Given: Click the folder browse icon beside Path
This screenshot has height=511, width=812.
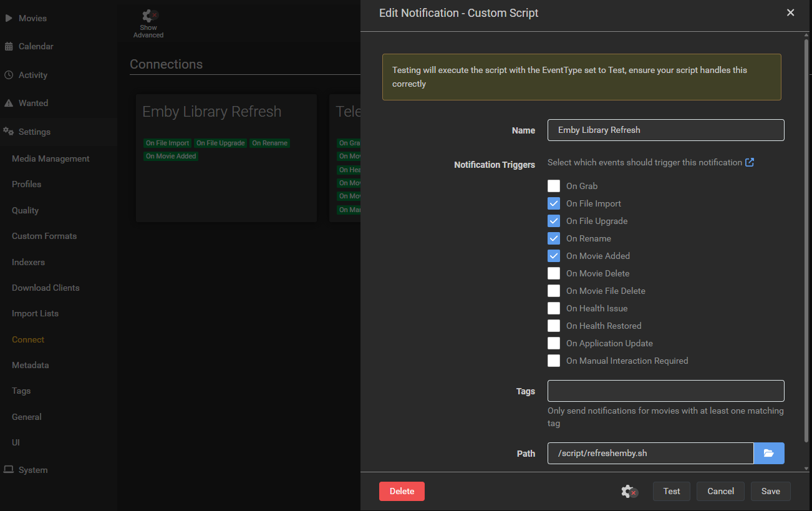Looking at the screenshot, I should tap(768, 453).
